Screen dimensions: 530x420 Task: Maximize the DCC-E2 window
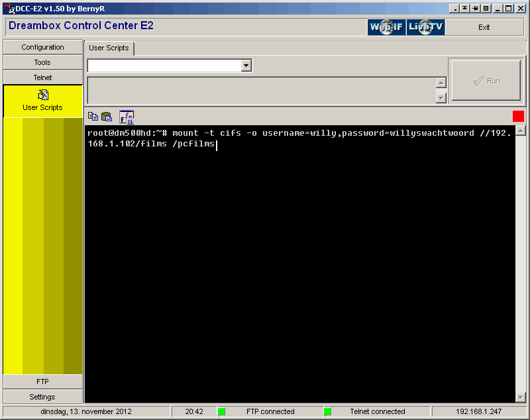click(x=508, y=9)
